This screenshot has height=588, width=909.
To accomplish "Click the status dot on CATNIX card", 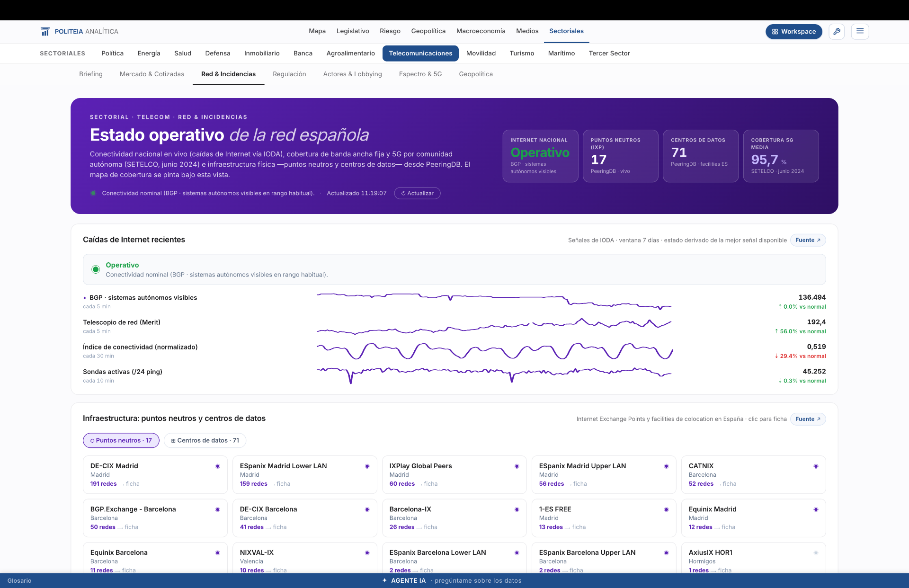I will coord(816,466).
